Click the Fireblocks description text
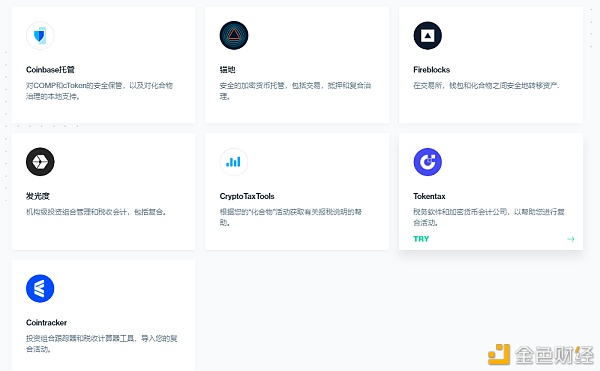 click(x=486, y=86)
